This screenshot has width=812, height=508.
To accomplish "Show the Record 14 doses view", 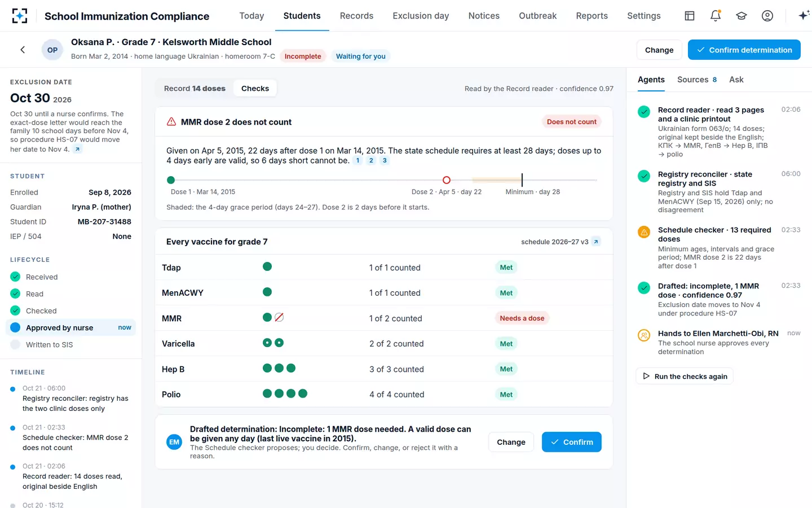I will [195, 89].
